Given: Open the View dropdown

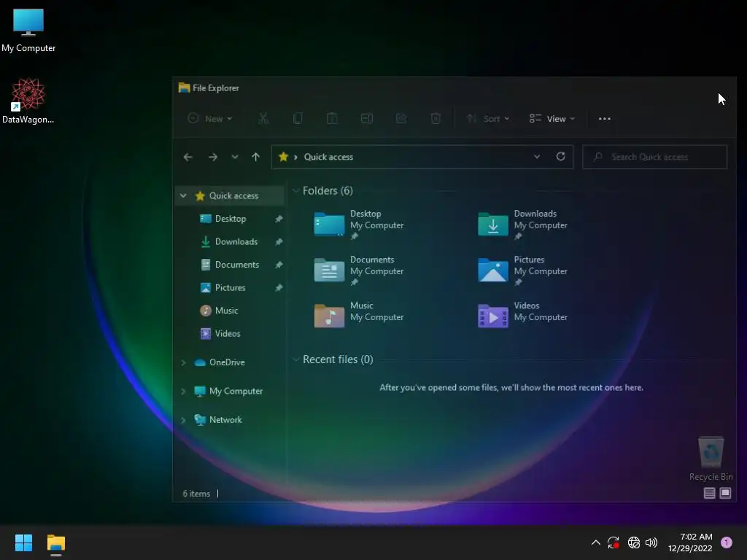Looking at the screenshot, I should click(552, 119).
